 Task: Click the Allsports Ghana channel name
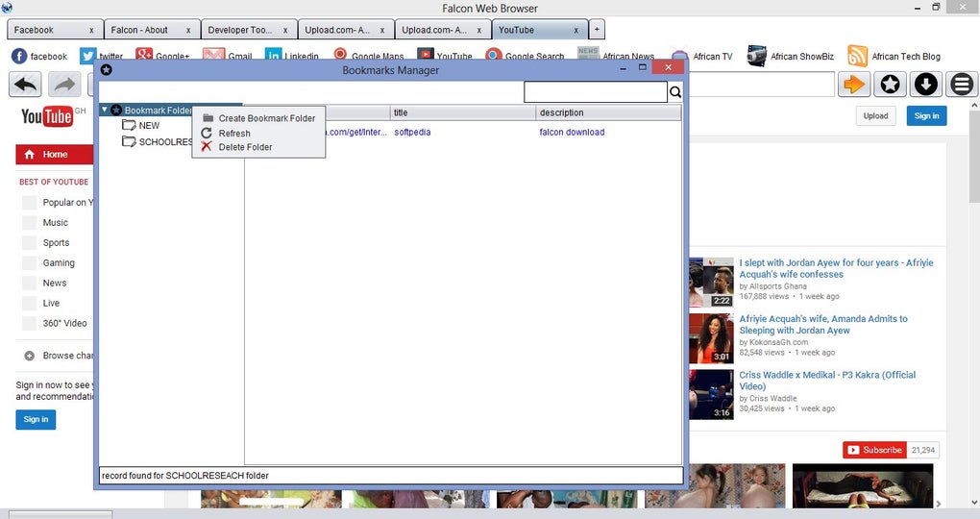point(778,286)
